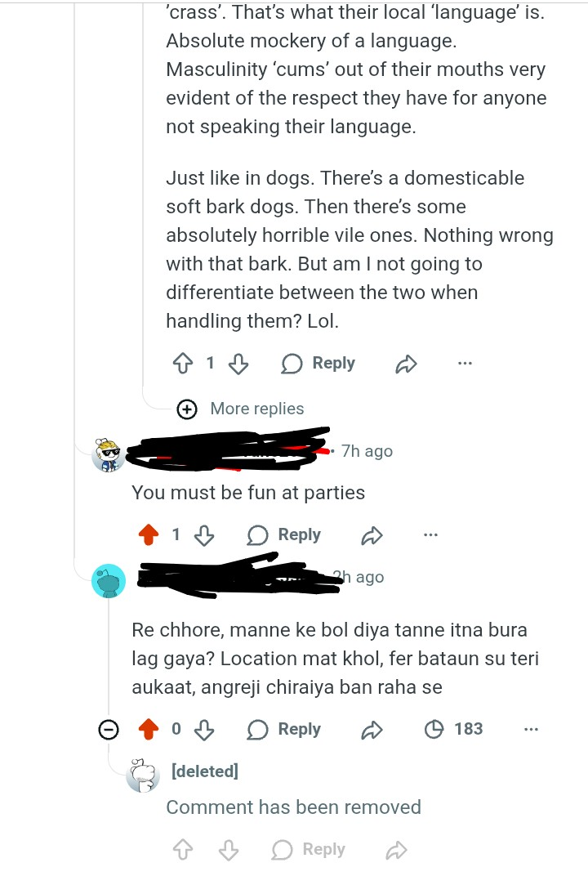Upvote the dogs comparison comment
This screenshot has height=894, width=588.
coord(182,364)
